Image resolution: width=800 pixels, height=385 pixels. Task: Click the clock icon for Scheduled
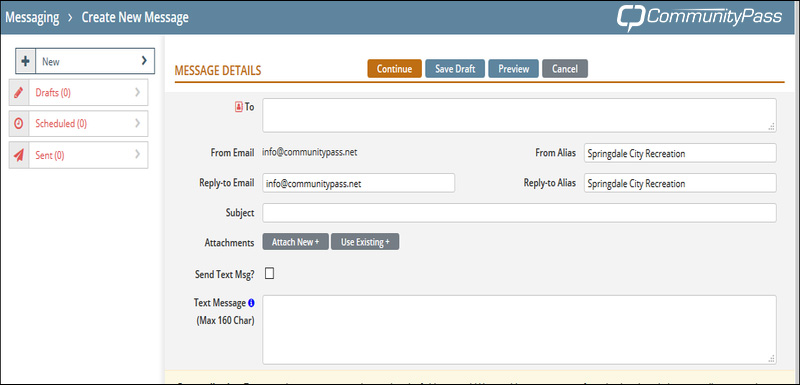(19, 123)
